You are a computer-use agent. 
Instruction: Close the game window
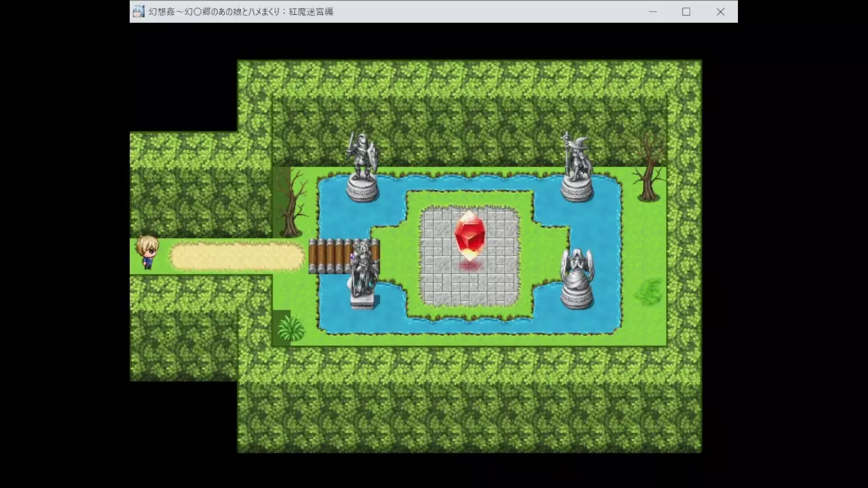(720, 12)
